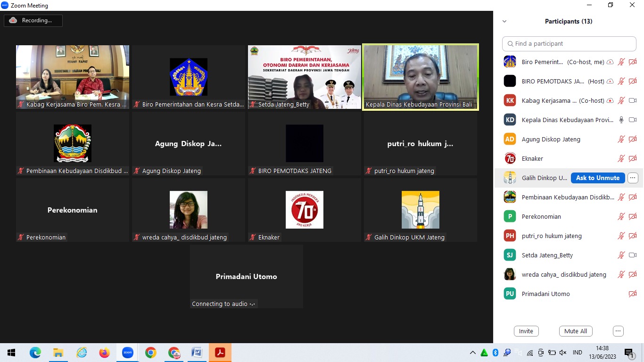The width and height of the screenshot is (644, 362).
Task: Click microphone icon for Kepala Dinas Kebudayaan participant
Action: coord(621,120)
